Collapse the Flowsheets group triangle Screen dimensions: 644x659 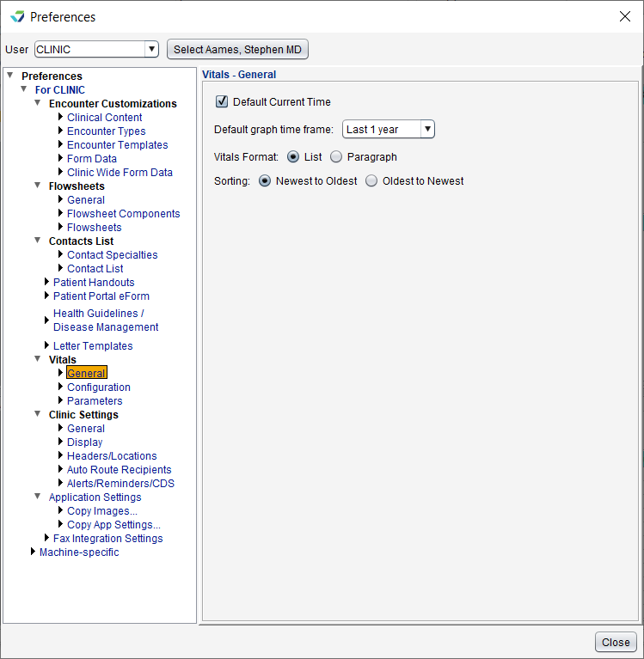tap(38, 186)
